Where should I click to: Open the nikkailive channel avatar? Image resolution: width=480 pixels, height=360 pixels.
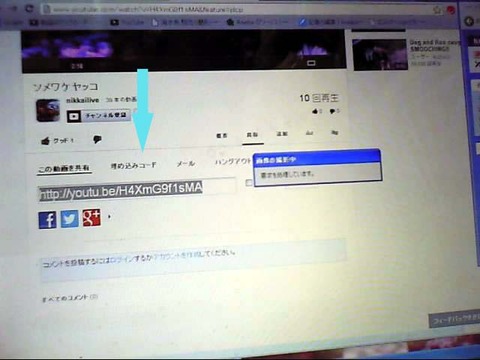[48, 110]
